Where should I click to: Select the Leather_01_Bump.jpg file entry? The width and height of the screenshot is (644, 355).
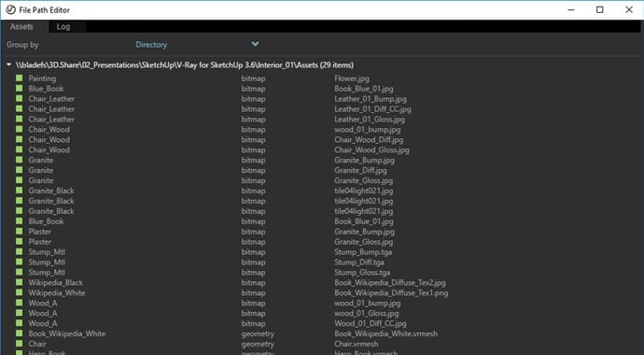tap(371, 99)
